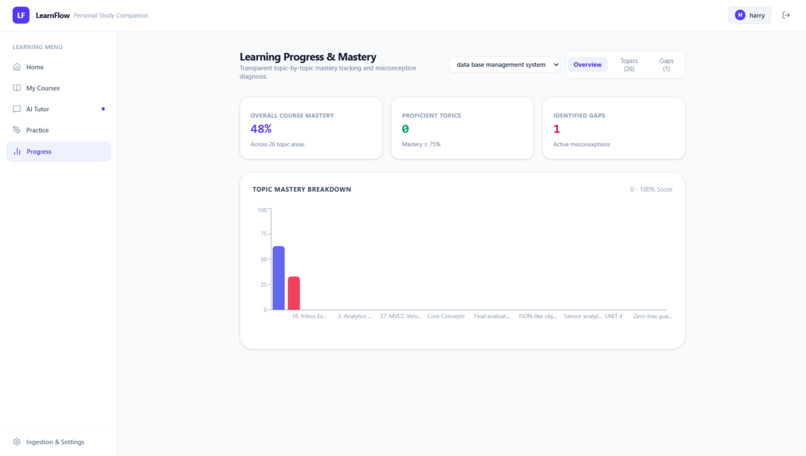Open the Practice menu item

[59, 130]
